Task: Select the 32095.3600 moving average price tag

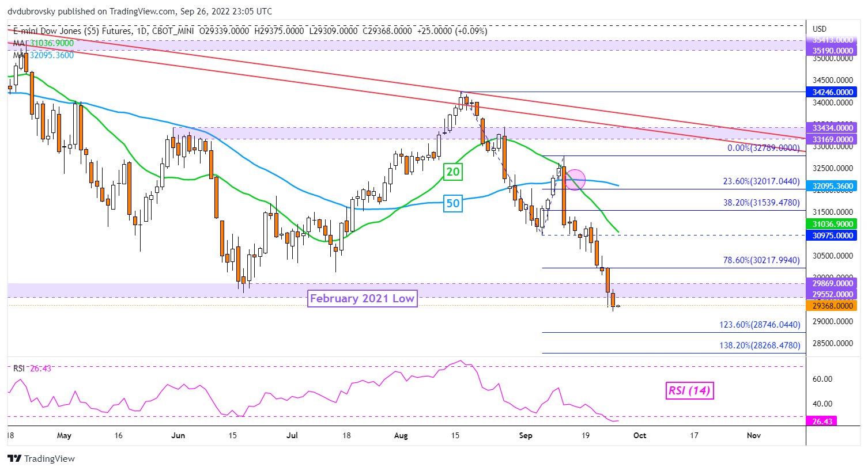Action: 833,186
